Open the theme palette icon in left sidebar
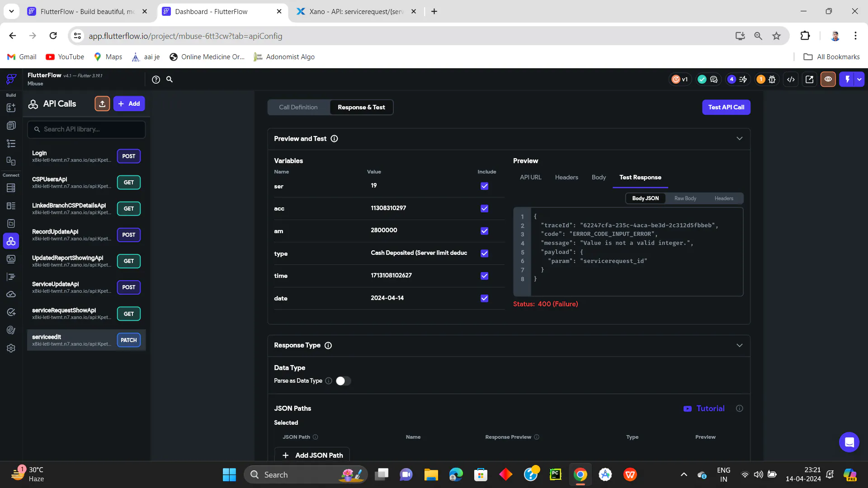 coord(11,330)
